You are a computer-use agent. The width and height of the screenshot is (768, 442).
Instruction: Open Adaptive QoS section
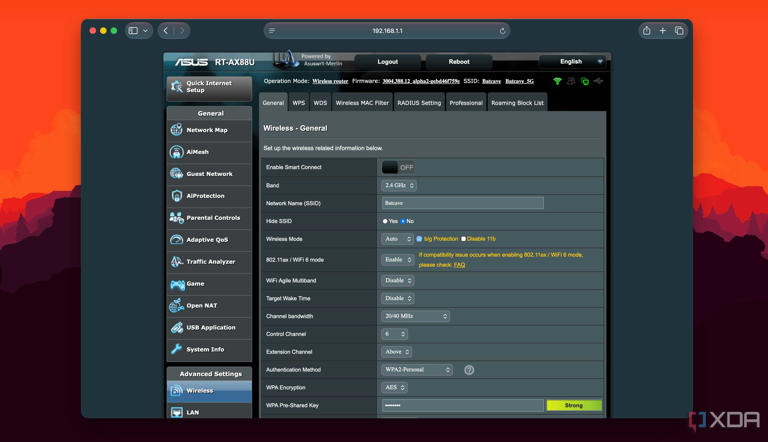click(209, 240)
